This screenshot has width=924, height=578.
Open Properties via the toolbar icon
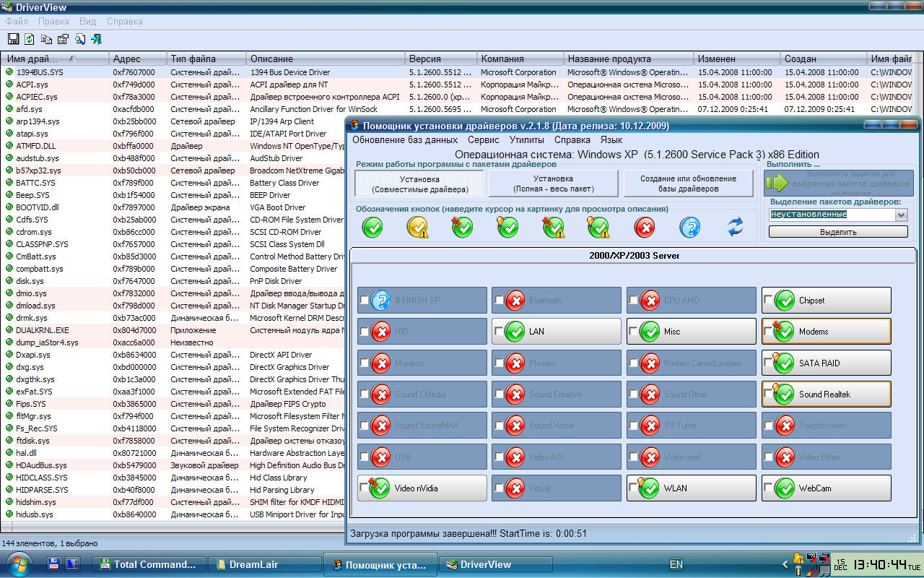(63, 39)
